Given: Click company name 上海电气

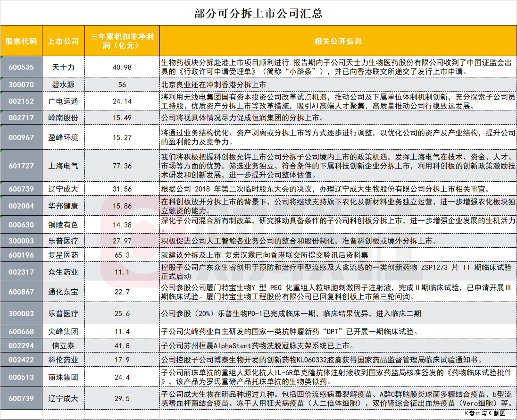Looking at the screenshot, I should coord(63,166).
